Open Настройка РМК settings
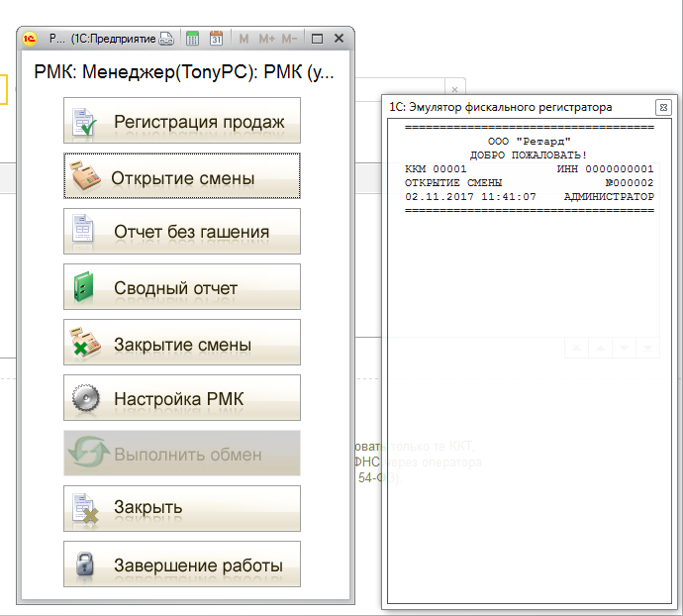This screenshot has height=616, width=683. (182, 397)
